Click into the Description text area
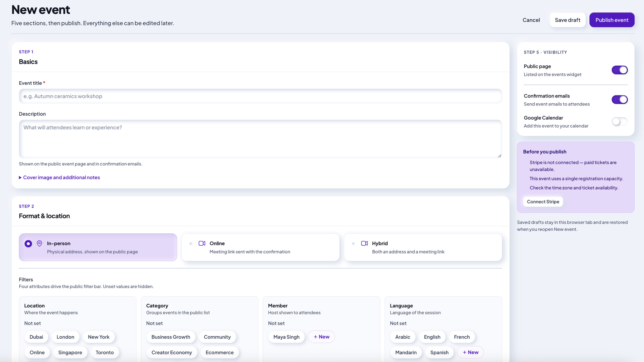This screenshot has height=362, width=644. [x=260, y=139]
